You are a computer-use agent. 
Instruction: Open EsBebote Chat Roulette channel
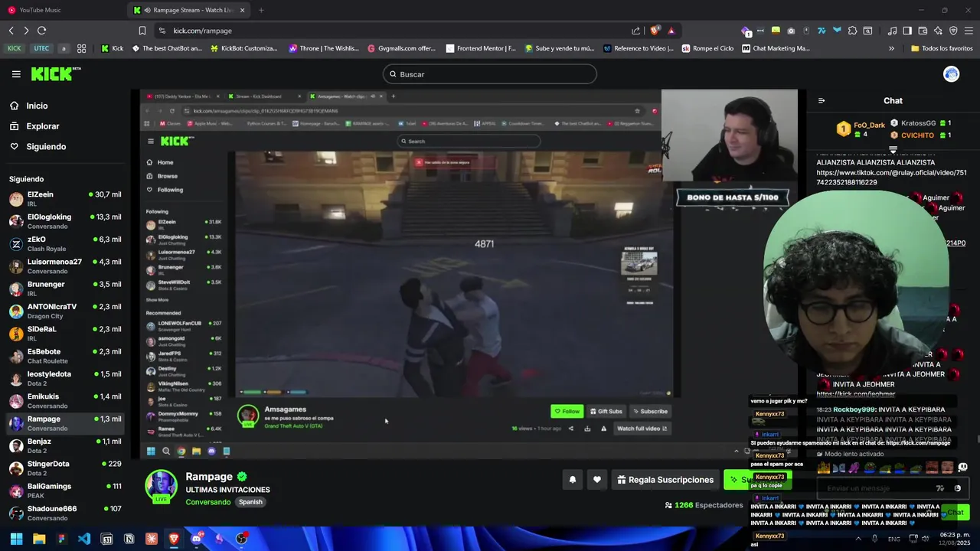click(x=65, y=357)
